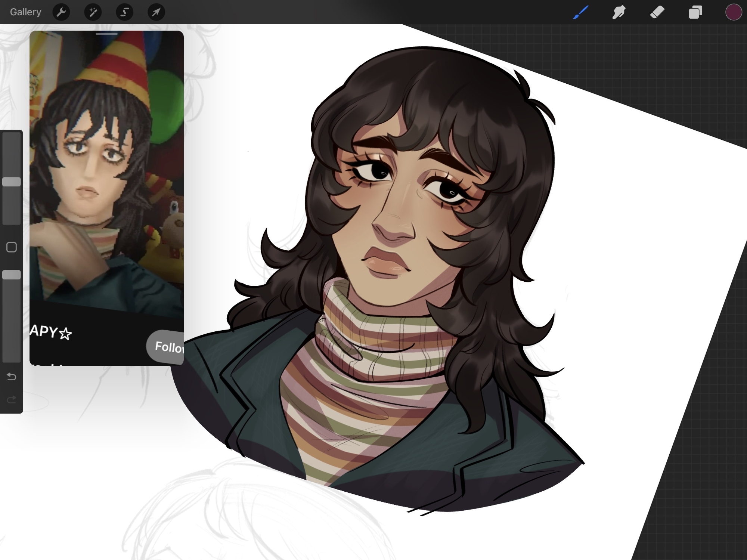Tap the reference window's top drag handle
The image size is (747, 560).
[106, 34]
